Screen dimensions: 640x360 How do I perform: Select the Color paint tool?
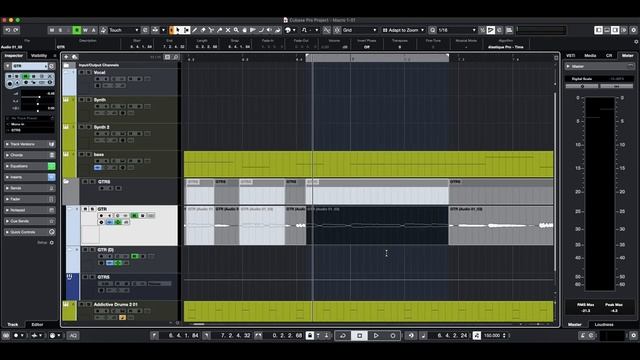[278, 30]
